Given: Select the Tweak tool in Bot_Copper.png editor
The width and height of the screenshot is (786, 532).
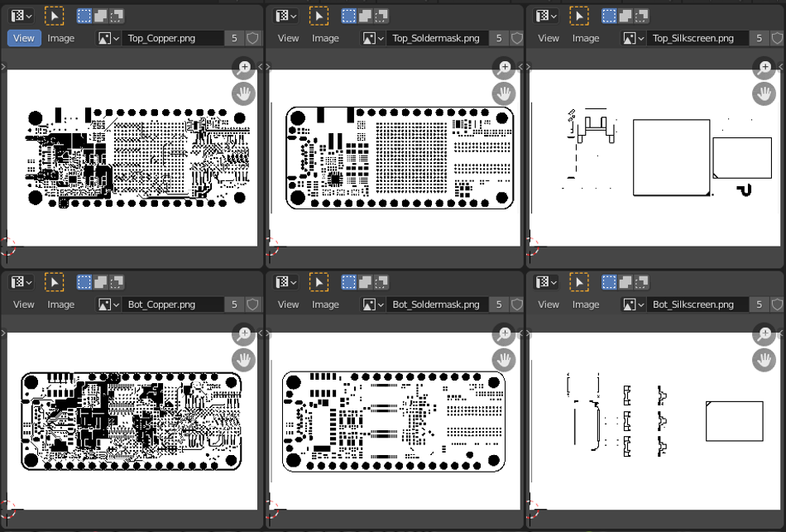Looking at the screenshot, I should pyautogui.click(x=54, y=282).
